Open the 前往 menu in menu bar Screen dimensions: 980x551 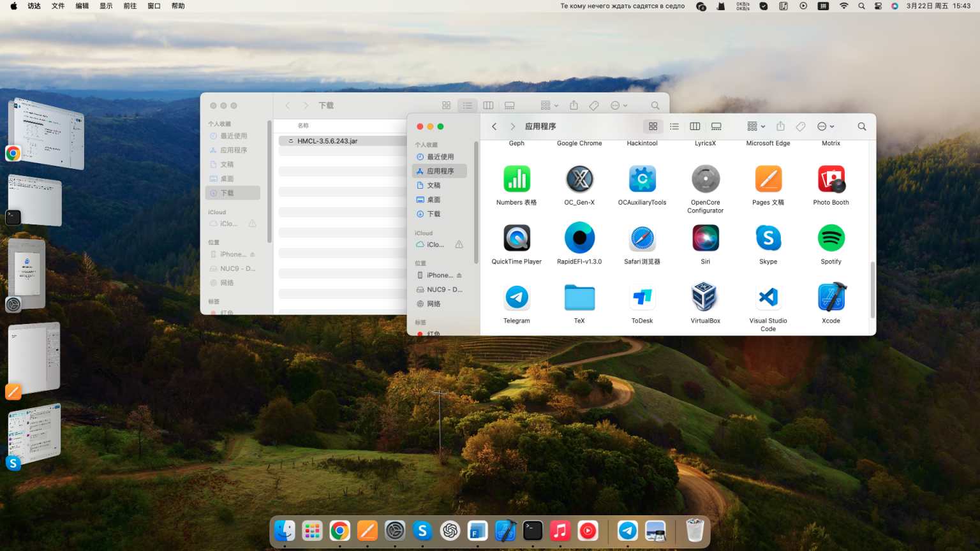(x=130, y=6)
